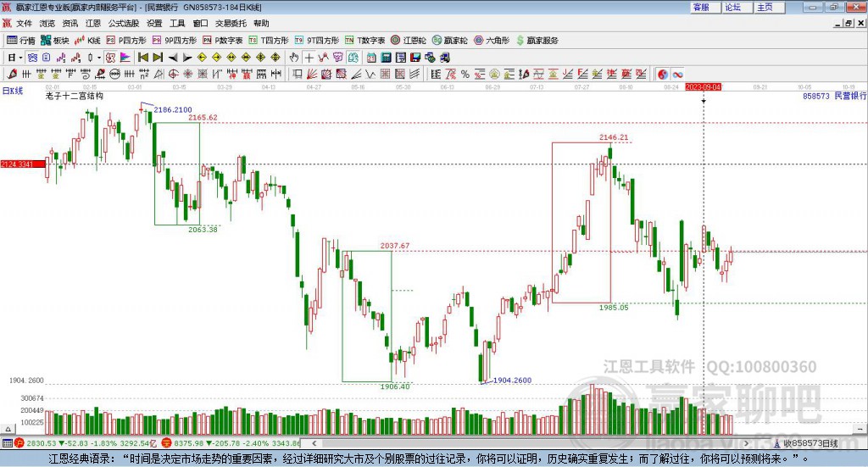Click the n² square tool icon

click(x=144, y=74)
